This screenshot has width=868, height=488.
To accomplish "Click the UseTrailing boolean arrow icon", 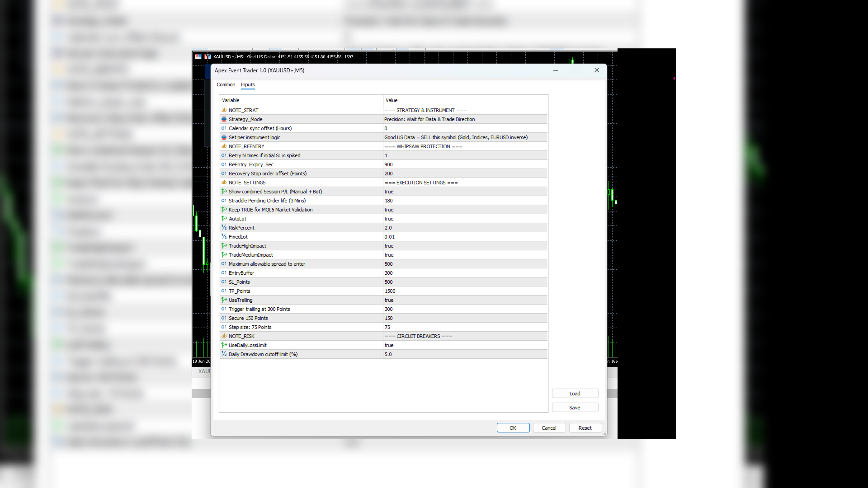I will point(224,300).
